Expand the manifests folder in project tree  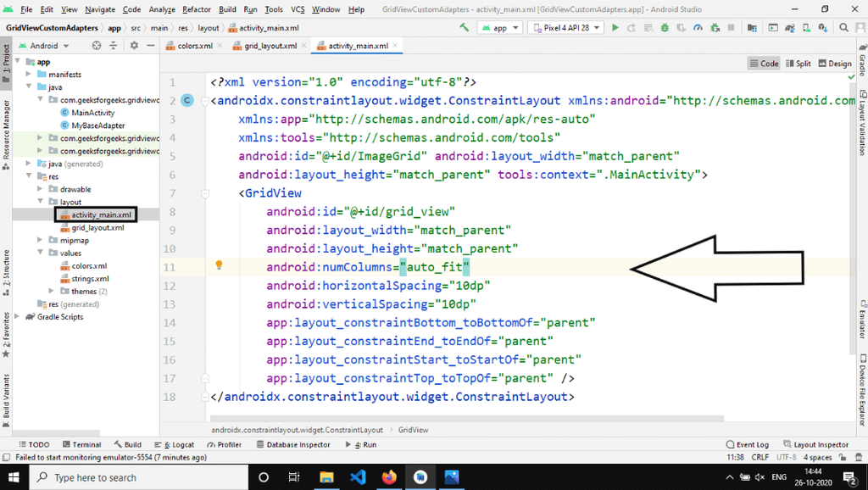[x=30, y=75]
